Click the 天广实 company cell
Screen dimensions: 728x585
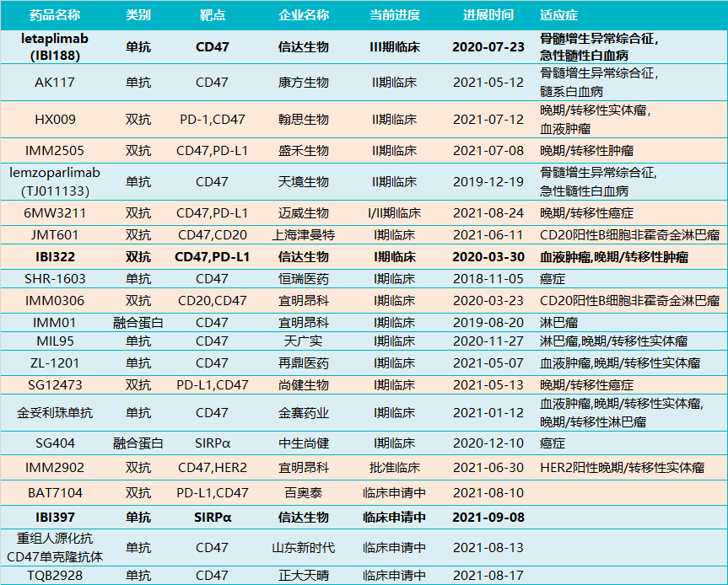(x=303, y=341)
